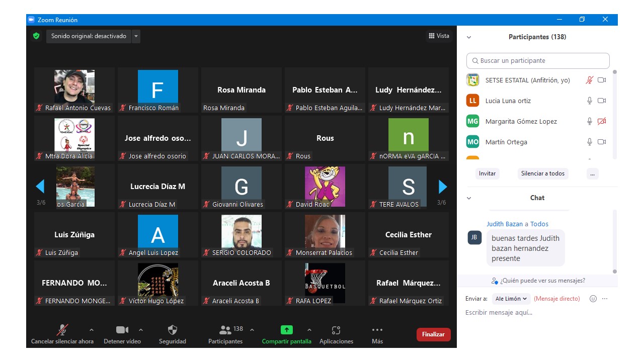Open audio options arrow beside microphone
Viewport: 644px width, 362px height.
[x=91, y=330]
